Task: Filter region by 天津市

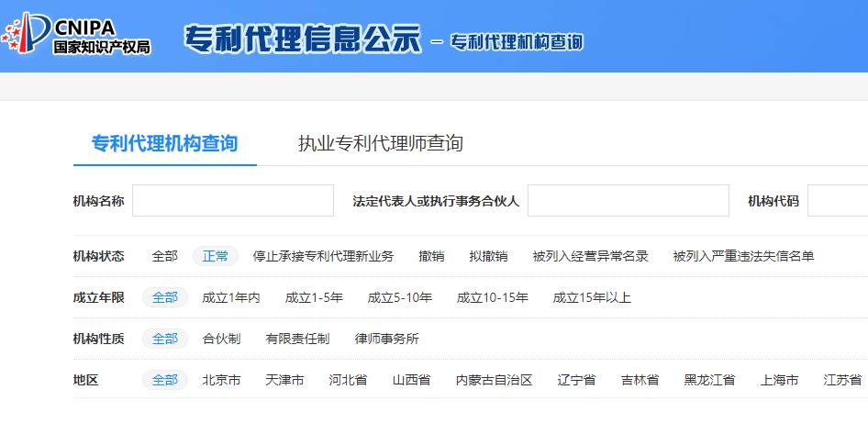Action: pos(284,381)
